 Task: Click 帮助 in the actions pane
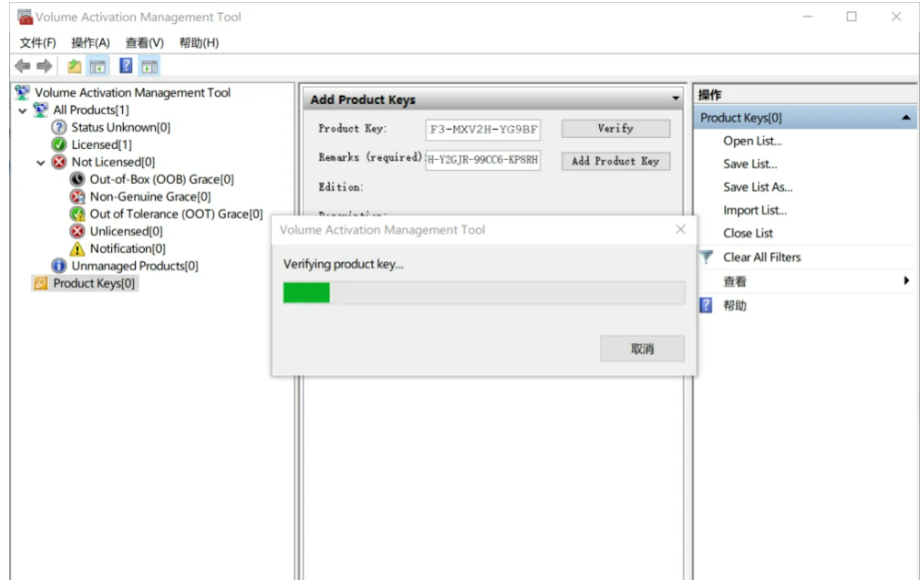click(735, 305)
